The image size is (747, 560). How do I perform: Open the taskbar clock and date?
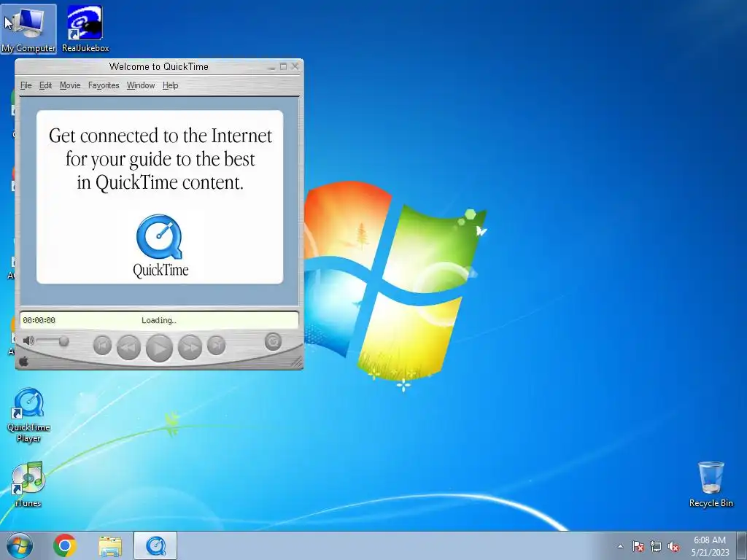tap(710, 546)
